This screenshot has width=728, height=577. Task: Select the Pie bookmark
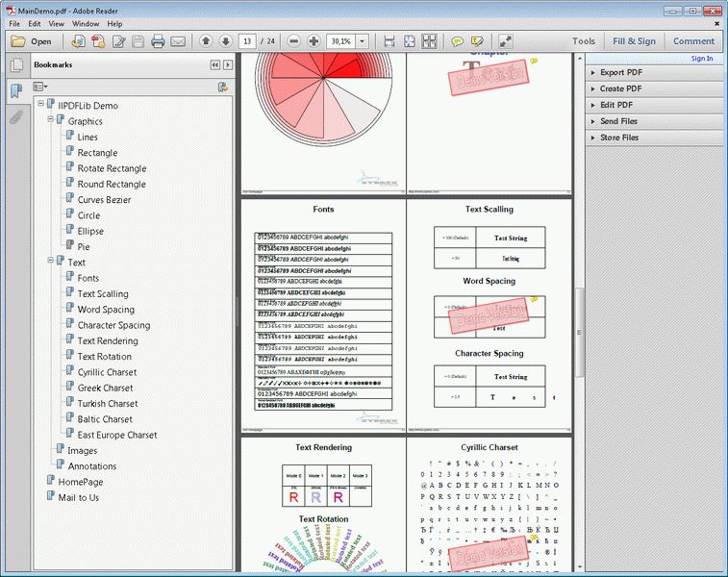(x=84, y=247)
